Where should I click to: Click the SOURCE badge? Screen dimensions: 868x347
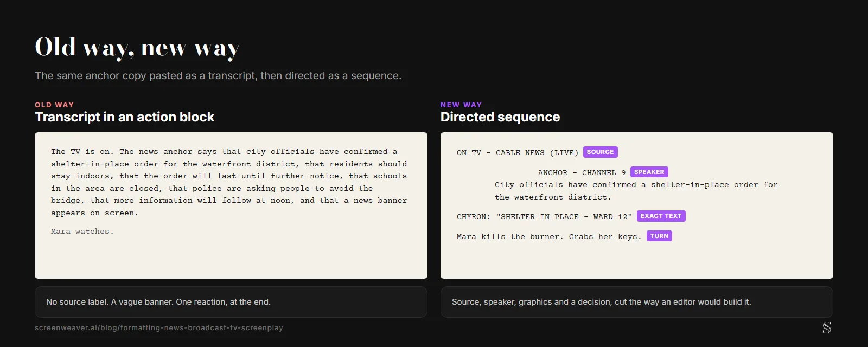(x=600, y=152)
